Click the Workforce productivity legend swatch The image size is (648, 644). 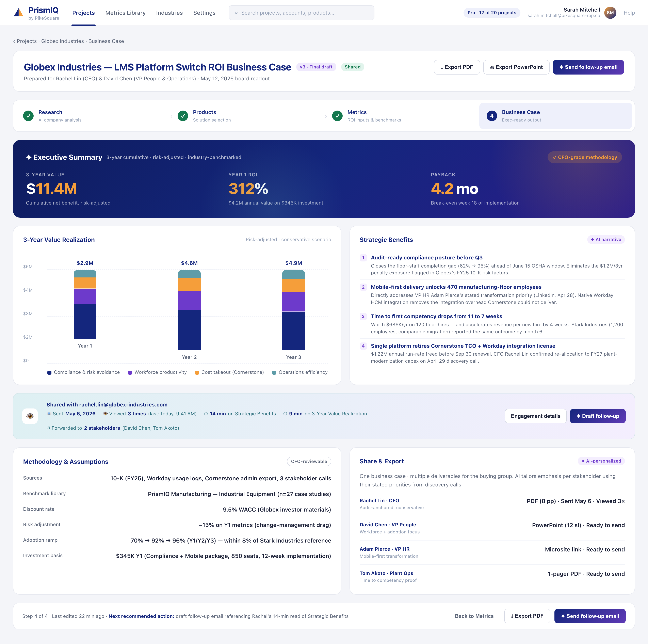click(x=130, y=373)
